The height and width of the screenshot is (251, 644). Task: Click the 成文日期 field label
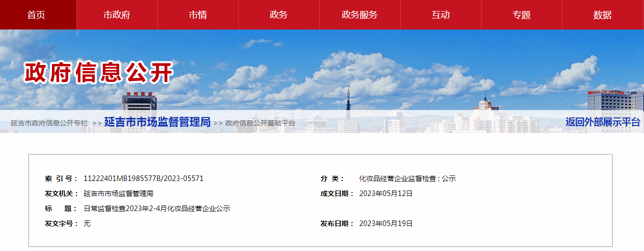pos(337,193)
